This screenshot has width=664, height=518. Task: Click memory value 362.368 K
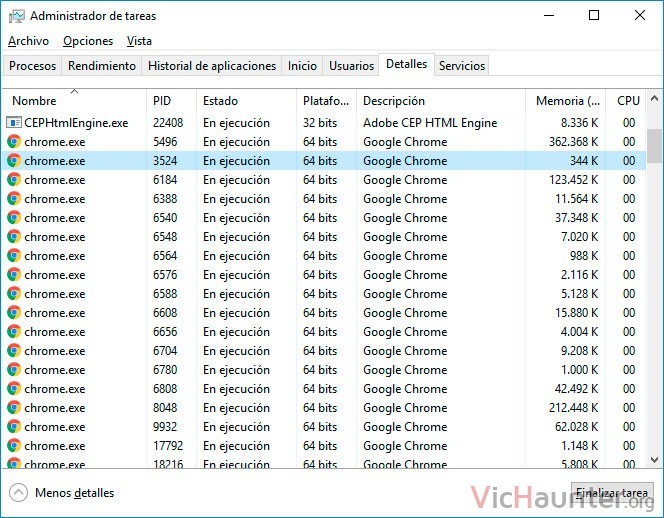(x=574, y=141)
